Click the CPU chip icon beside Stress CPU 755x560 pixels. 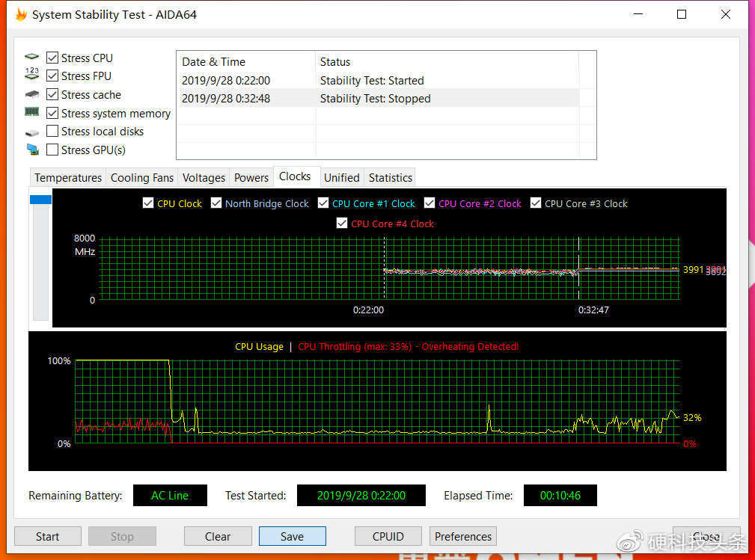pos(31,58)
